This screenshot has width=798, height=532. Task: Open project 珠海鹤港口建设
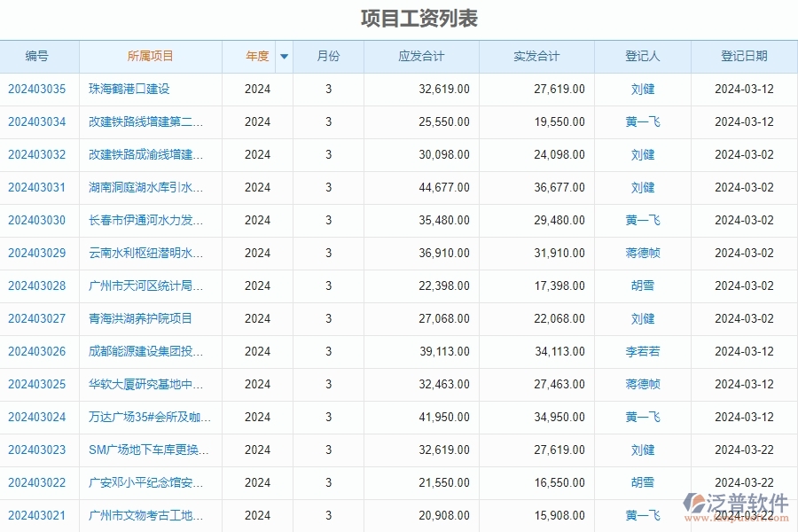tap(129, 89)
